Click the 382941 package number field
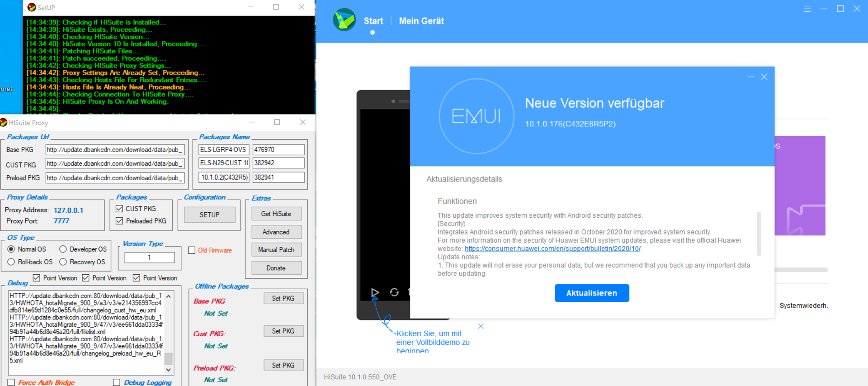Viewport: 868px width, 386px height. point(278,177)
